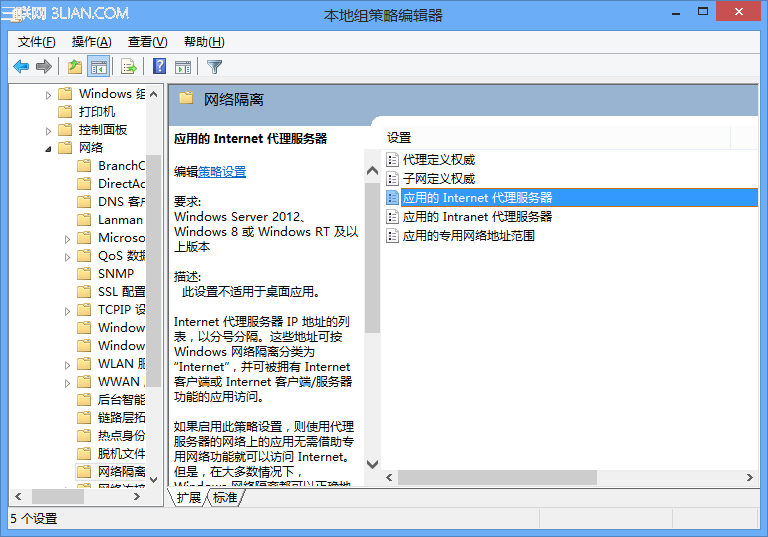Select the 热点身份 folder in tree

(121, 436)
